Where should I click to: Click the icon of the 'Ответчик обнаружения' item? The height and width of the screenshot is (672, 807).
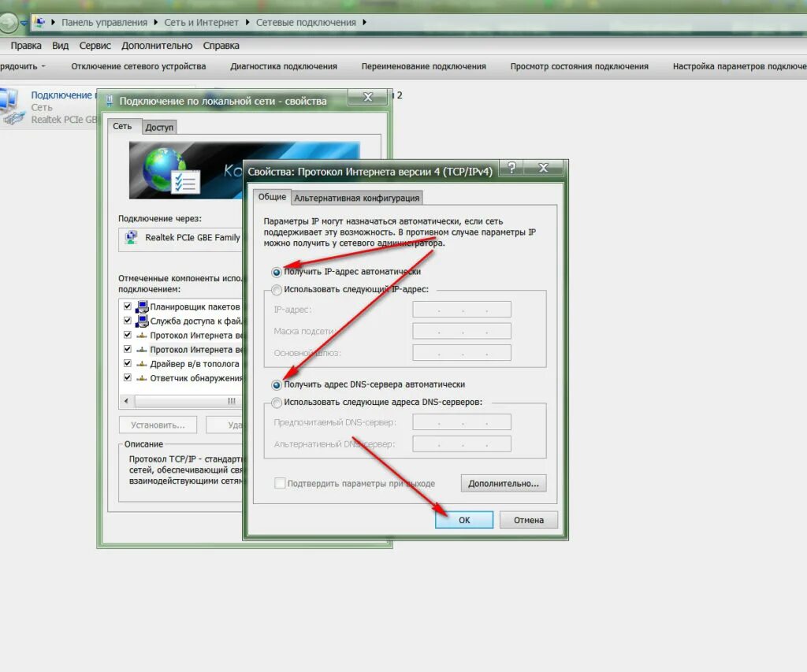[142, 378]
